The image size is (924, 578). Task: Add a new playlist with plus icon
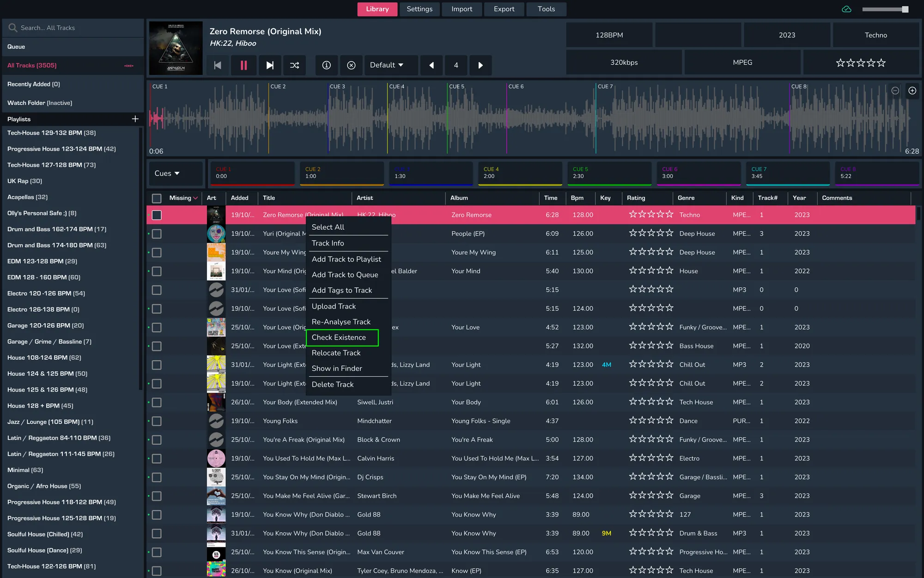pos(135,119)
